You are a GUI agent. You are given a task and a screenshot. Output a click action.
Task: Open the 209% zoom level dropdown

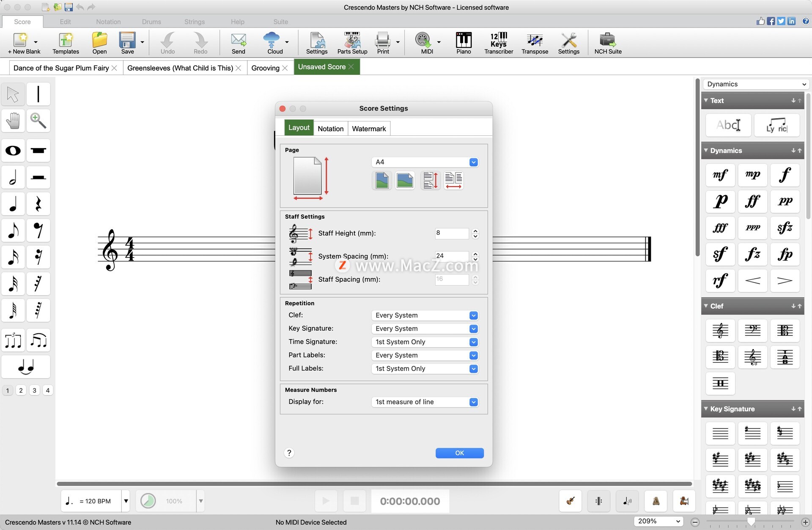coord(658,522)
